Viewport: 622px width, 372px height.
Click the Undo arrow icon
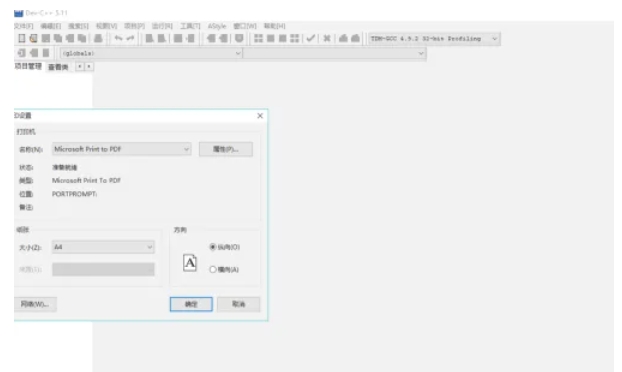point(118,38)
